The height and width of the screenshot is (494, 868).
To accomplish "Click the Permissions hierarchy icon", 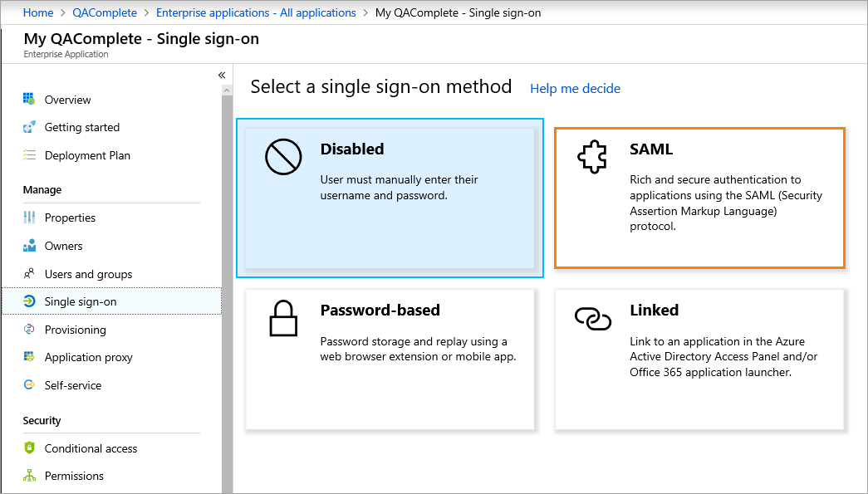I will point(29,476).
